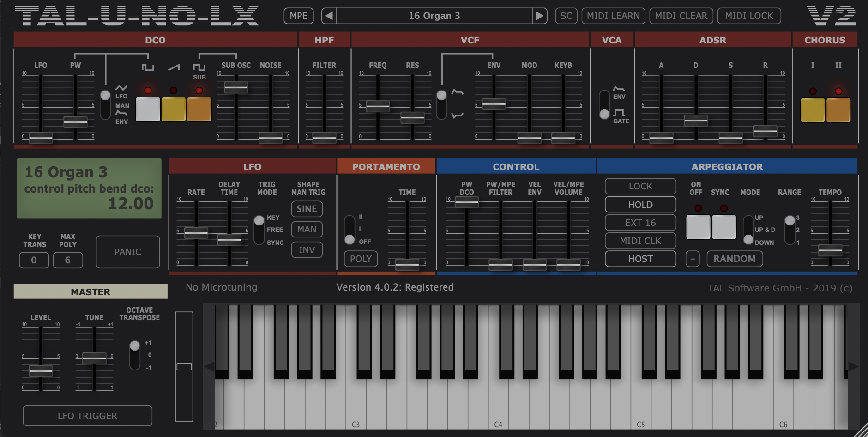
Task: Turn on the arpeggiator ON OFF switch
Action: click(698, 227)
